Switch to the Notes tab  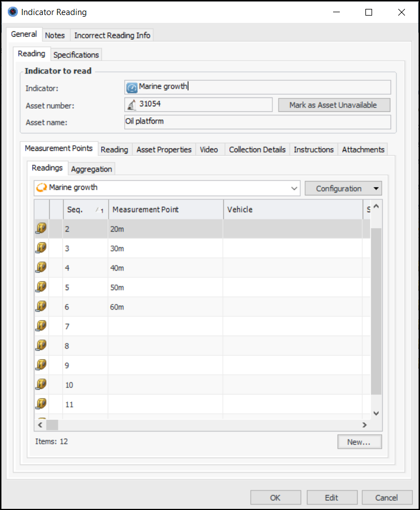(55, 35)
